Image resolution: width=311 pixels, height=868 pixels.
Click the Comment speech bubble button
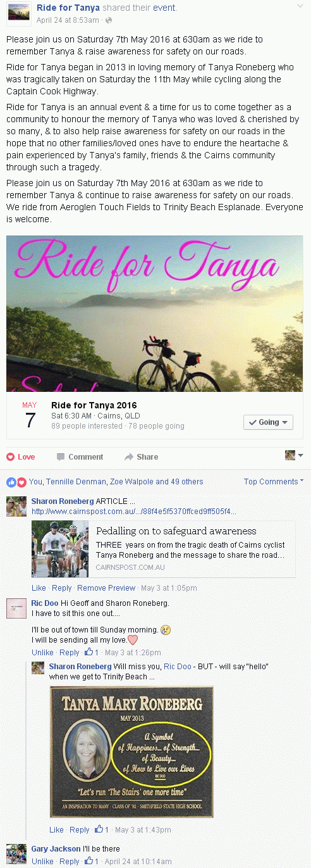click(x=80, y=456)
